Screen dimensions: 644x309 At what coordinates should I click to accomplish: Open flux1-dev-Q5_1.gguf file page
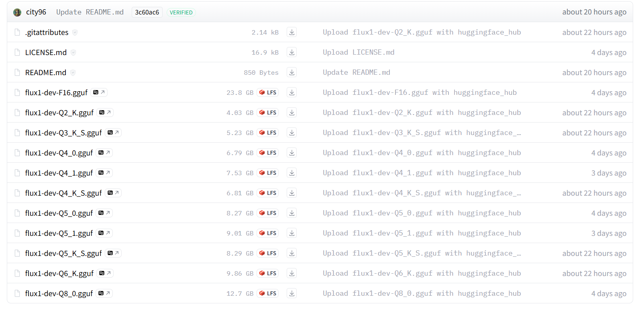point(59,233)
